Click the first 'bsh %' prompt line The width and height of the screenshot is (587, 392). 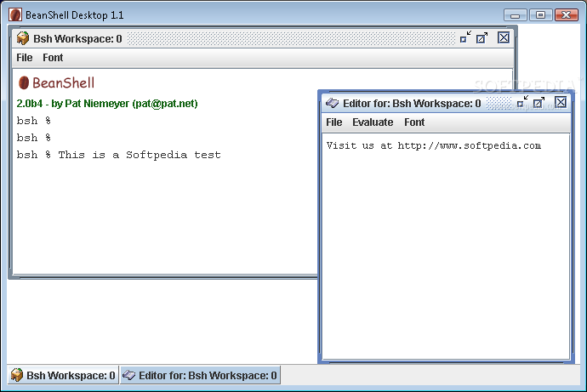tap(34, 121)
